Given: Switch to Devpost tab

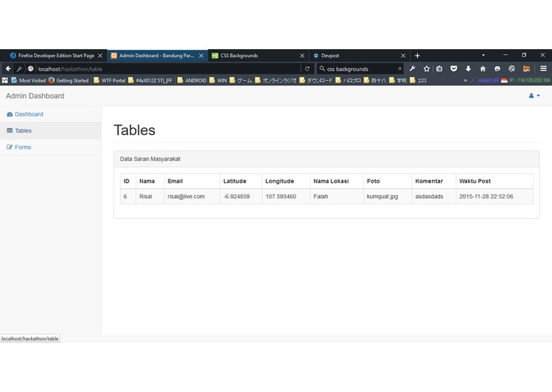Looking at the screenshot, I should (x=359, y=56).
